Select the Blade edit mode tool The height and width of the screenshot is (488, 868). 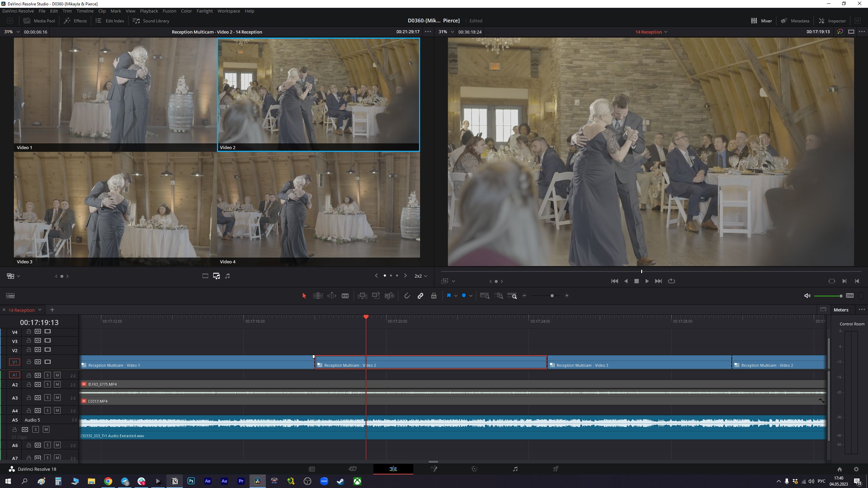point(345,296)
